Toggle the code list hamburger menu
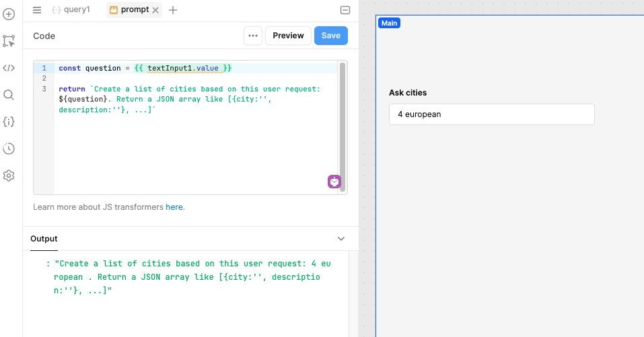The height and width of the screenshot is (337, 644). click(37, 10)
